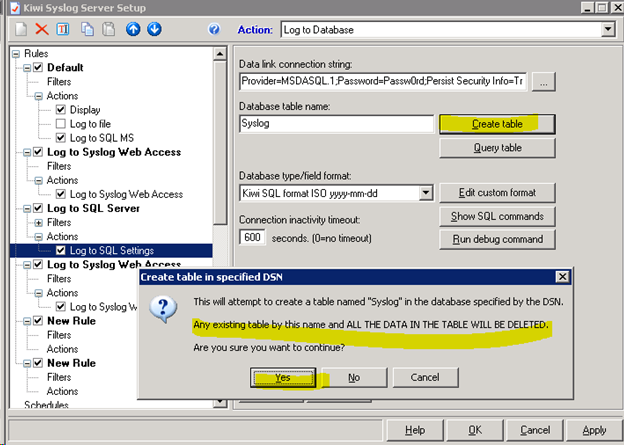The image size is (624, 445).
Task: Uncheck the Display action checkbox
Action: [x=61, y=110]
